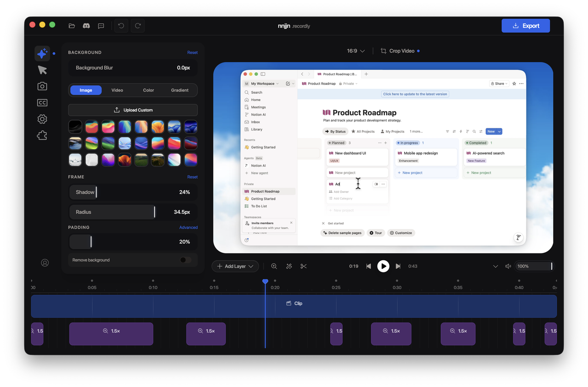Switch to the Image background tab

(x=86, y=90)
